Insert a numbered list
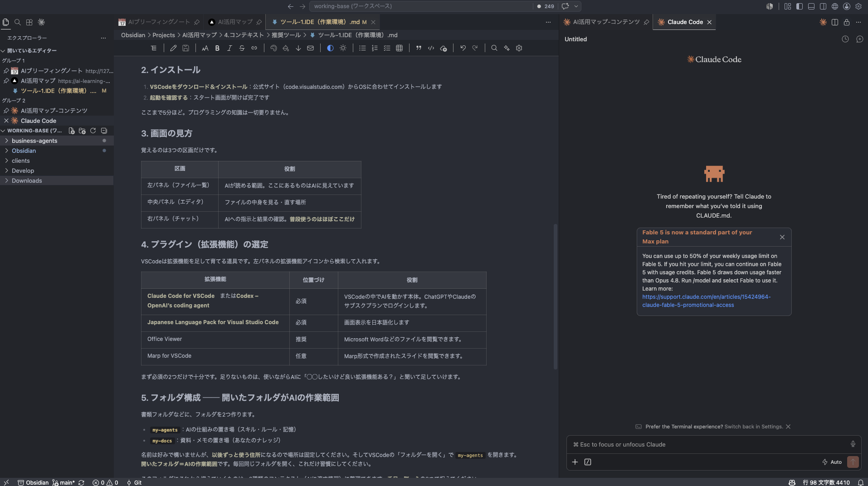Viewport: 868px width, 486px height. point(375,48)
